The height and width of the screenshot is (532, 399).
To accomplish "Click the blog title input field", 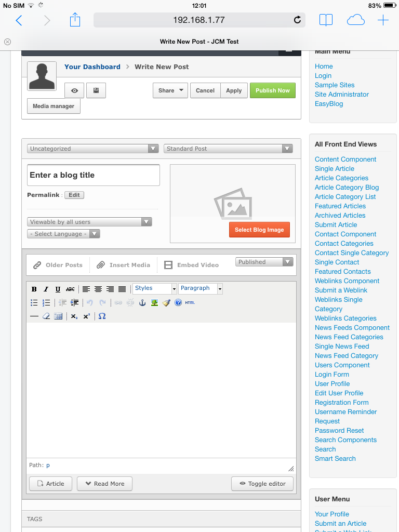I will pos(94,175).
